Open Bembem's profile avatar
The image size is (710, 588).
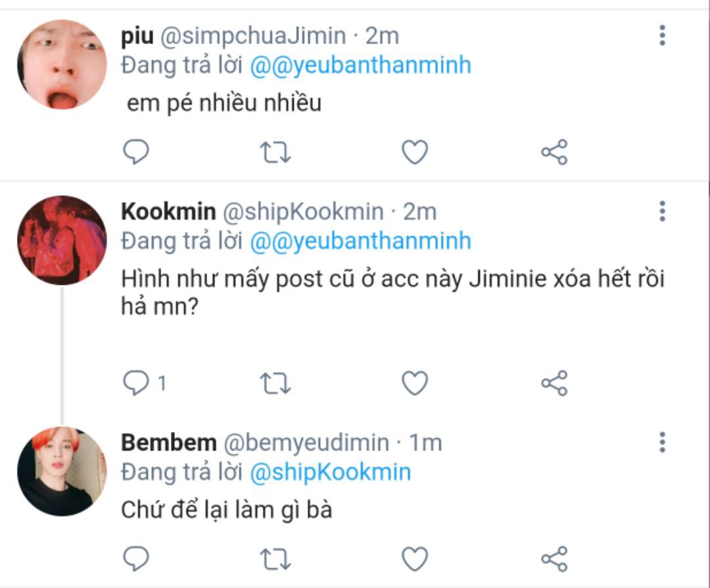(61, 471)
